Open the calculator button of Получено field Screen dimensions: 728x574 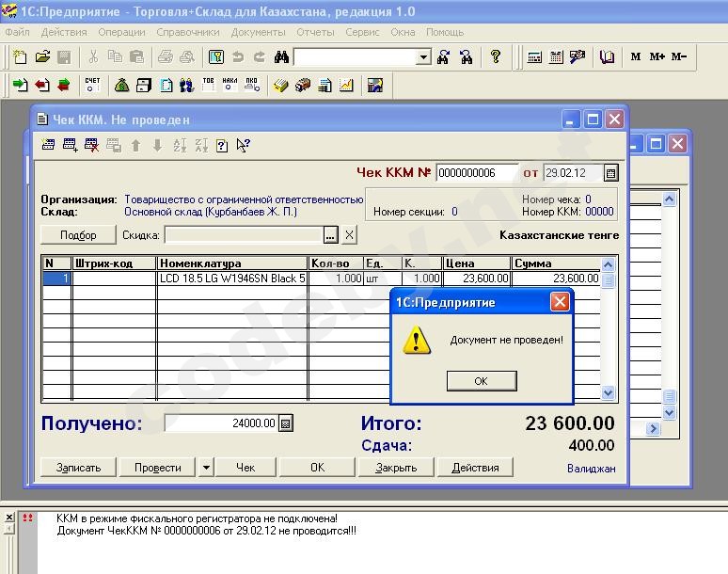[286, 423]
